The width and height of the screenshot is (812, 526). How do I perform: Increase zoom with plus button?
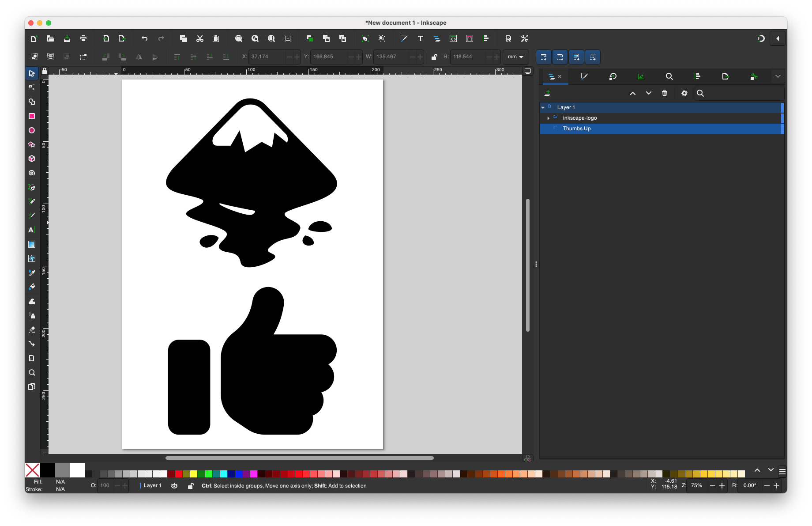tap(722, 486)
